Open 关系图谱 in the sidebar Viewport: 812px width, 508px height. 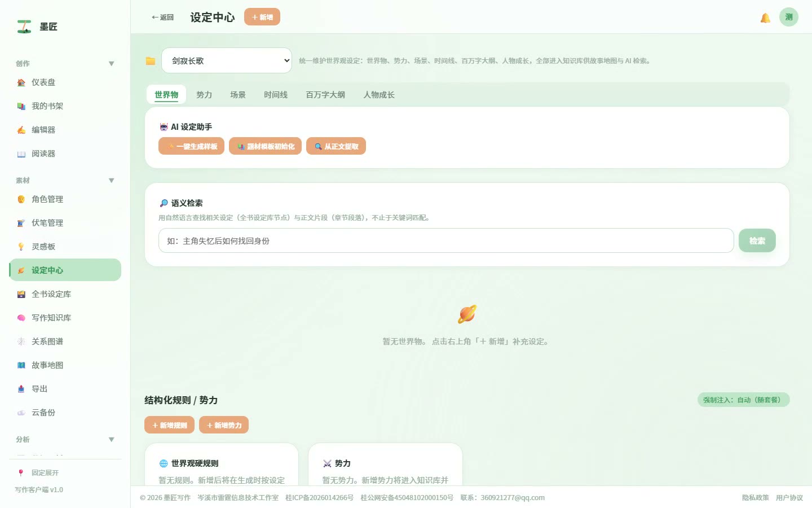[x=65, y=341]
